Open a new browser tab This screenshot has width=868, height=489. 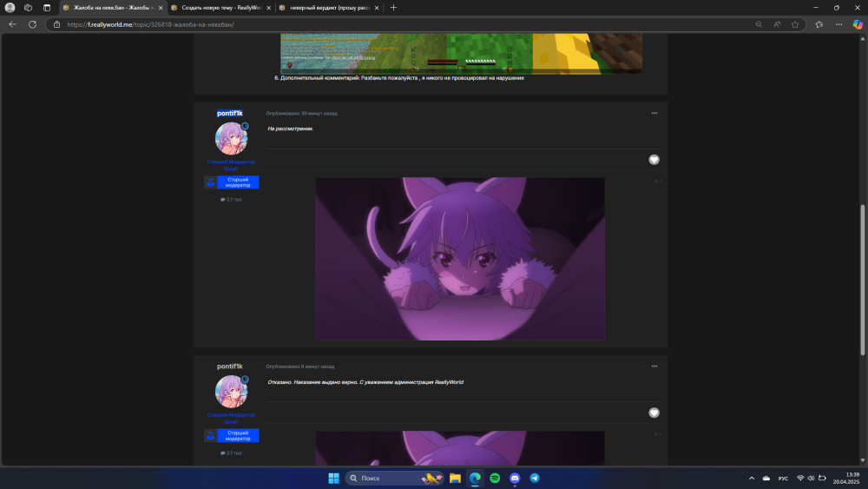393,8
